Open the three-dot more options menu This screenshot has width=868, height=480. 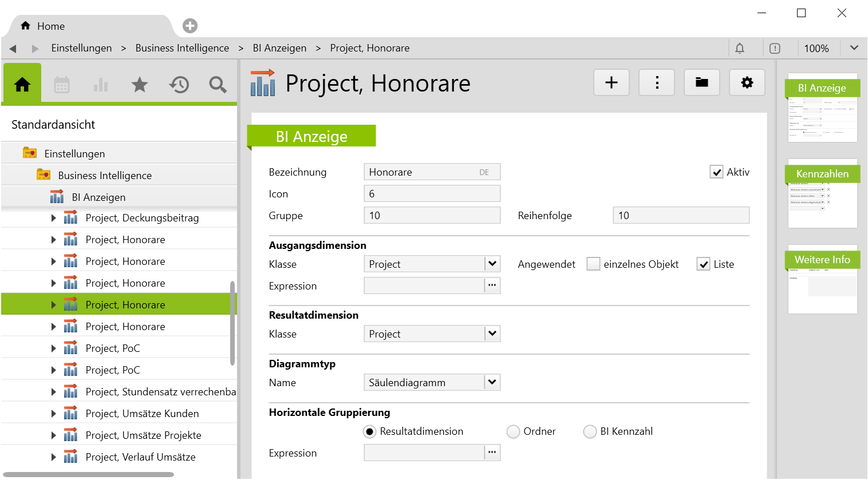tap(657, 83)
